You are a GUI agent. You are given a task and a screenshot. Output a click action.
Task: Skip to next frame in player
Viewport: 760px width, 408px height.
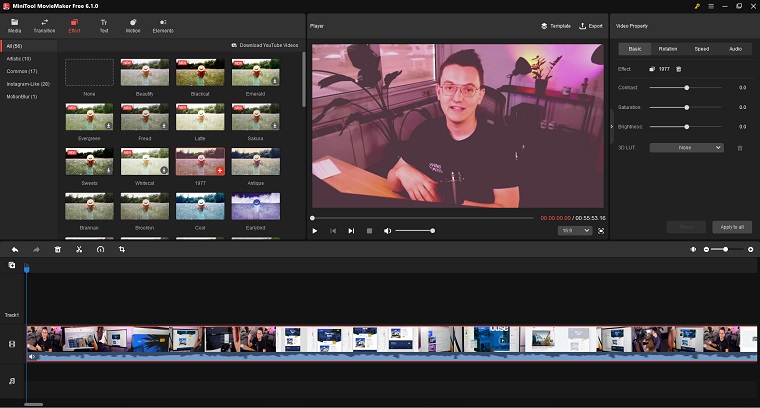coord(351,231)
